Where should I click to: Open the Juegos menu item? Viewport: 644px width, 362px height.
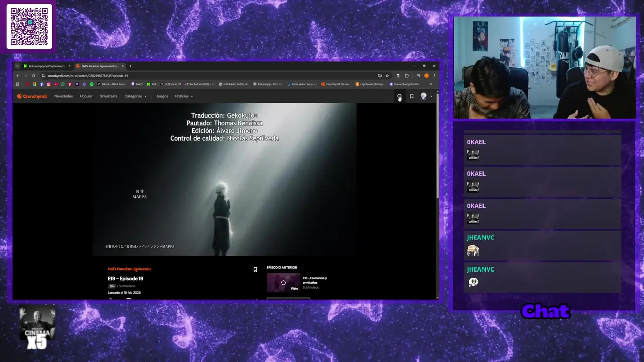tap(162, 96)
